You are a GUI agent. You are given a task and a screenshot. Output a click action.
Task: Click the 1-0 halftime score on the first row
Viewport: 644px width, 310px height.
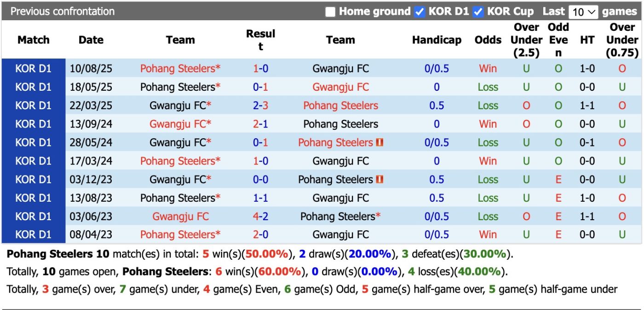click(587, 69)
